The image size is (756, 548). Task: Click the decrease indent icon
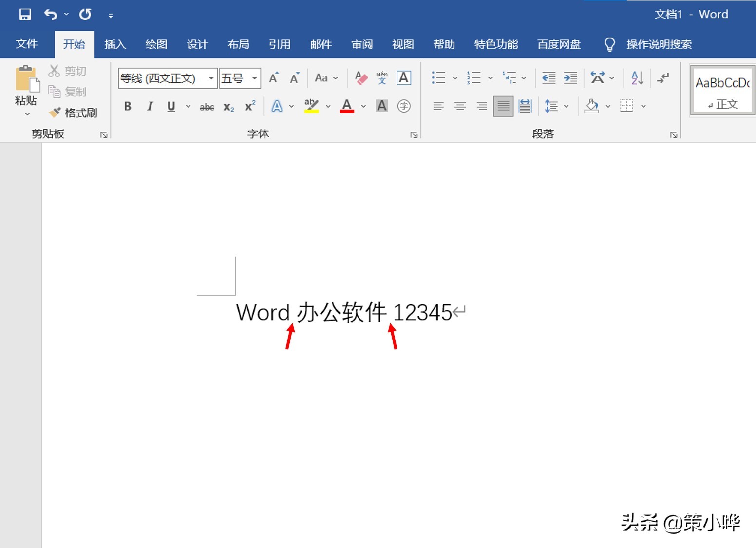click(x=549, y=77)
